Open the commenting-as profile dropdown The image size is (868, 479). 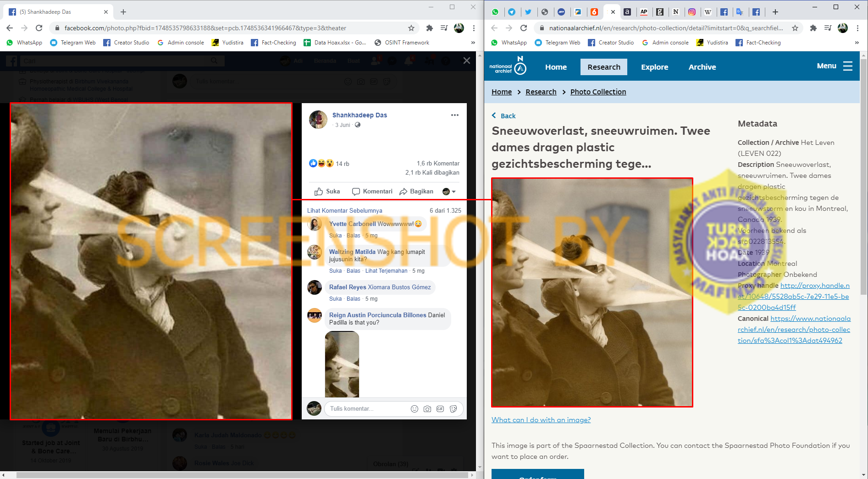coord(449,192)
